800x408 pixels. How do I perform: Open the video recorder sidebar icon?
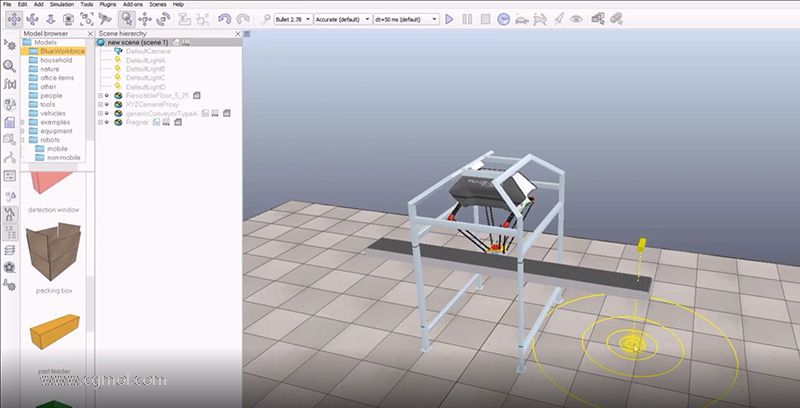click(x=9, y=267)
